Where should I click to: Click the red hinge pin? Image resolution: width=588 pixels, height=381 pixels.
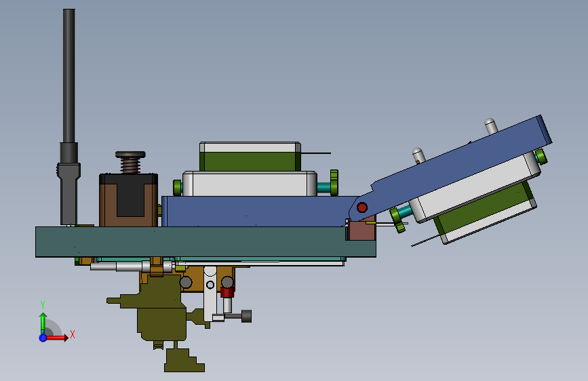click(362, 207)
